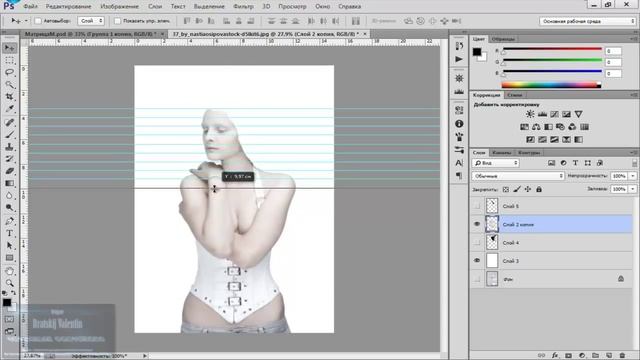The image size is (640, 360).
Task: Filter layers by pixel image icon
Action: [551, 163]
